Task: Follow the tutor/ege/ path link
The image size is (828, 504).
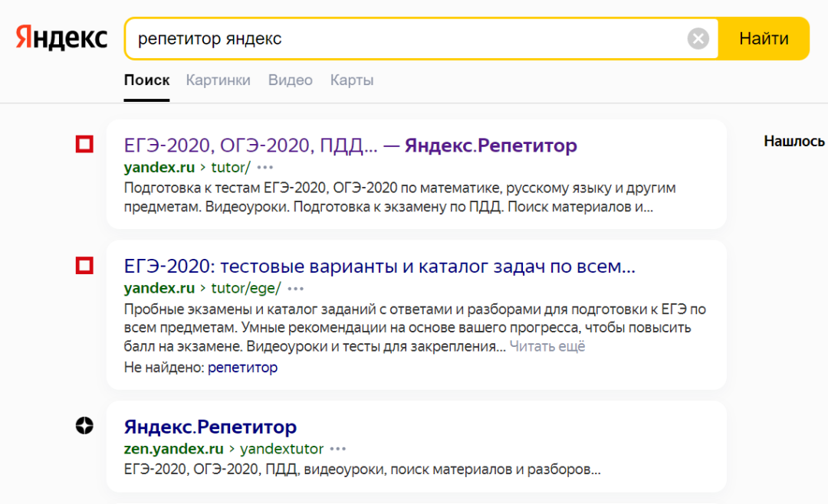Action: [246, 288]
